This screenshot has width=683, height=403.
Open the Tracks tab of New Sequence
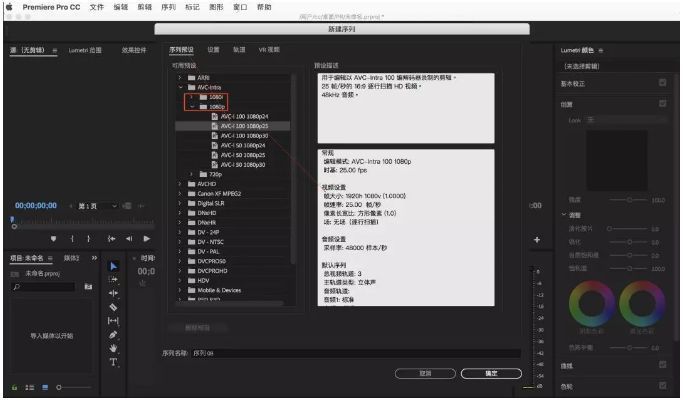[239, 50]
